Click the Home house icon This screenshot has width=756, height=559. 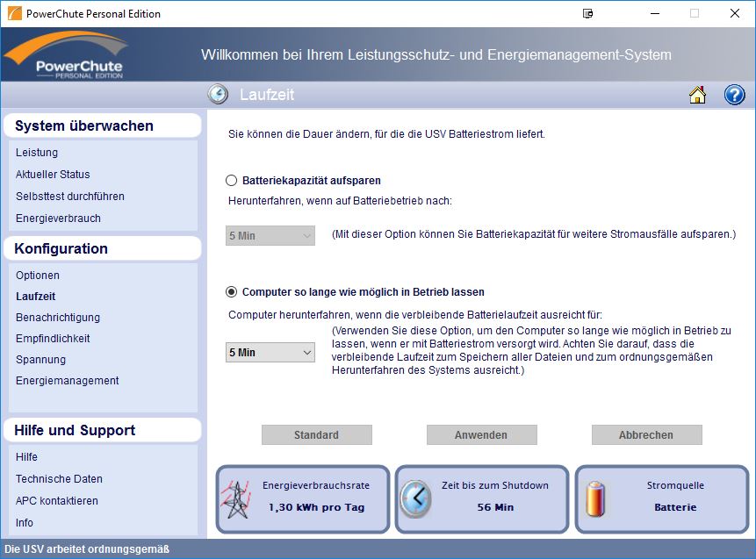698,95
